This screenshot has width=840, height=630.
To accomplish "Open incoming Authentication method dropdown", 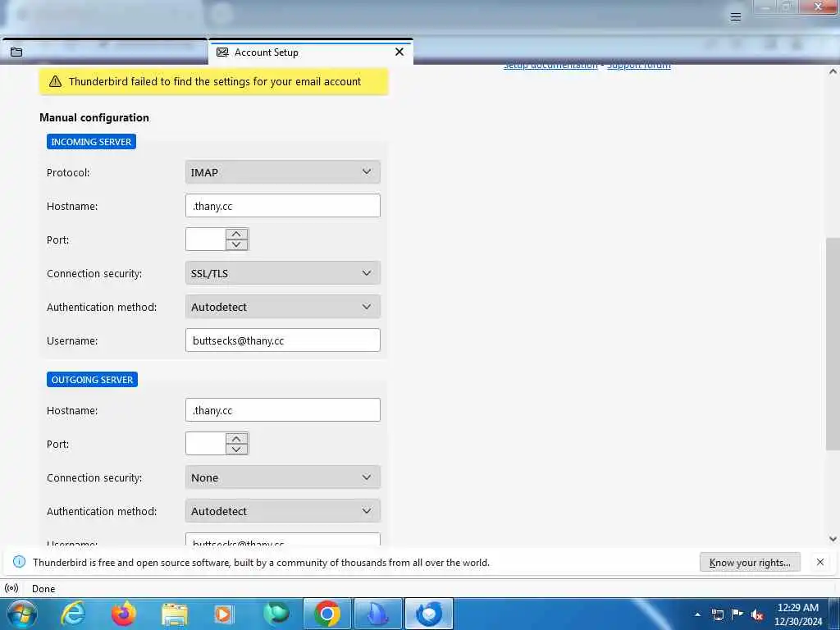I will [283, 307].
